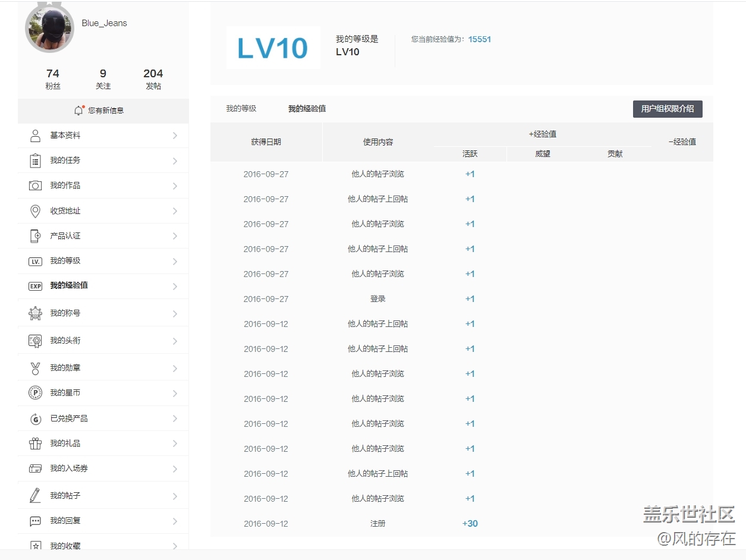Switch to the 我的等级 tab
This screenshot has height=560, width=746.
click(241, 109)
